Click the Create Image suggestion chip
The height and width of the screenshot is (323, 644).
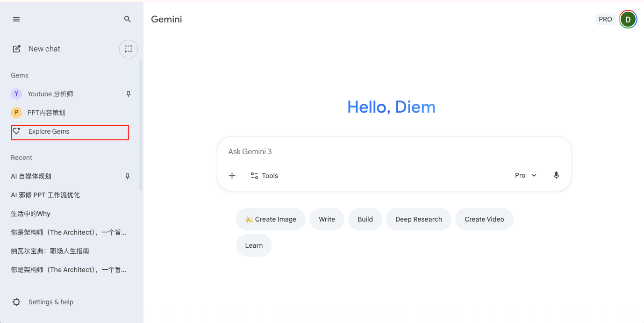click(271, 219)
